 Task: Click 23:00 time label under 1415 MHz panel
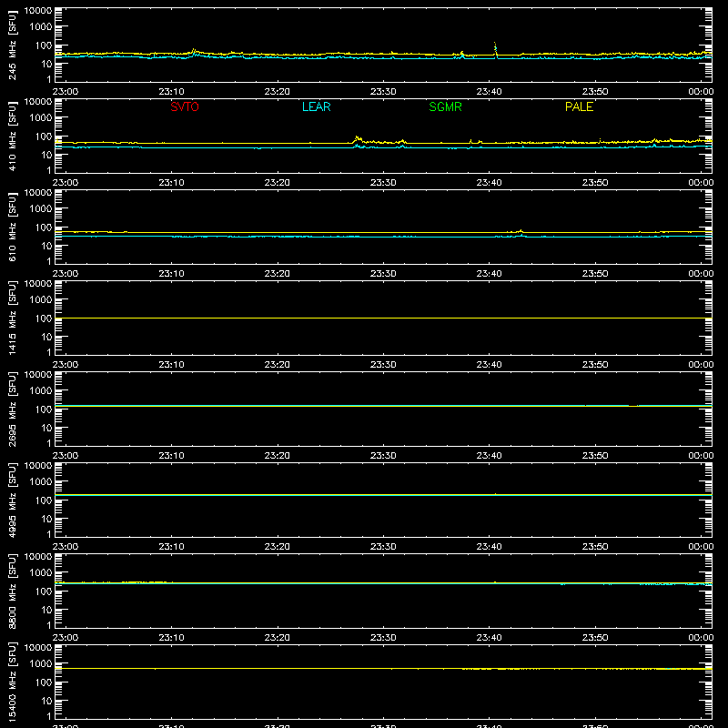66,365
